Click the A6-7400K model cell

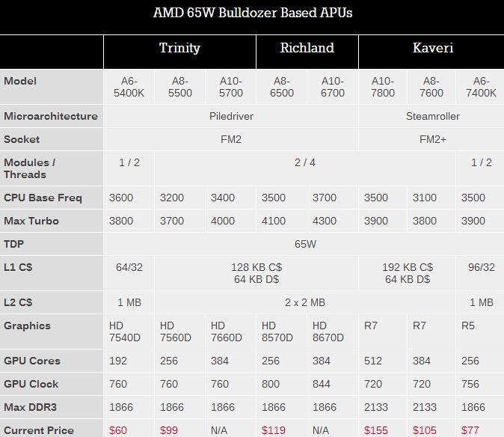[x=481, y=87]
